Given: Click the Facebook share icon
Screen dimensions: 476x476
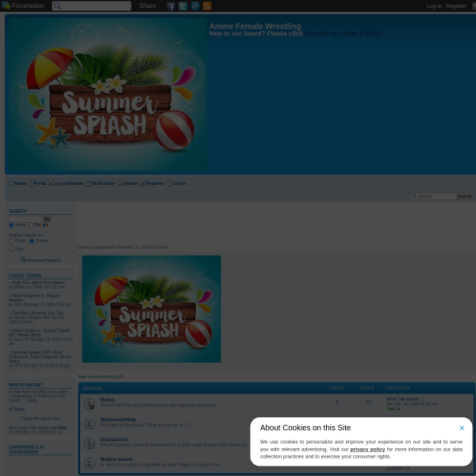Looking at the screenshot, I should (x=171, y=6).
